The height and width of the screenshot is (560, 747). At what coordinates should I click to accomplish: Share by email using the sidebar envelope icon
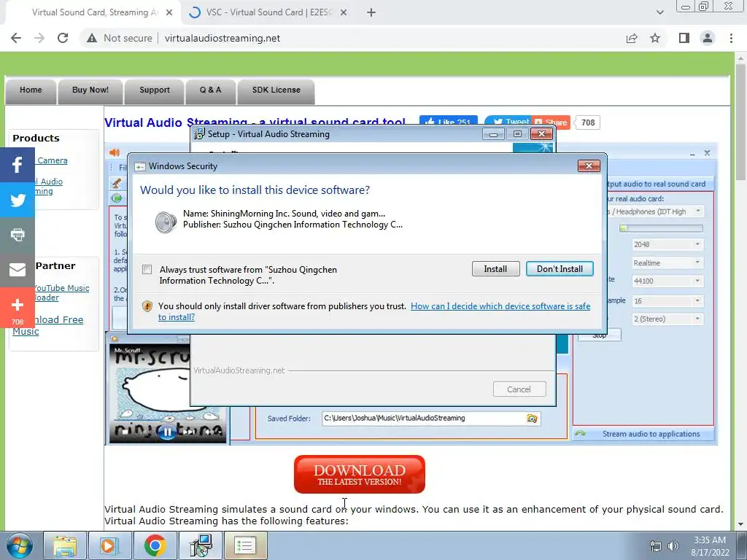click(x=18, y=270)
